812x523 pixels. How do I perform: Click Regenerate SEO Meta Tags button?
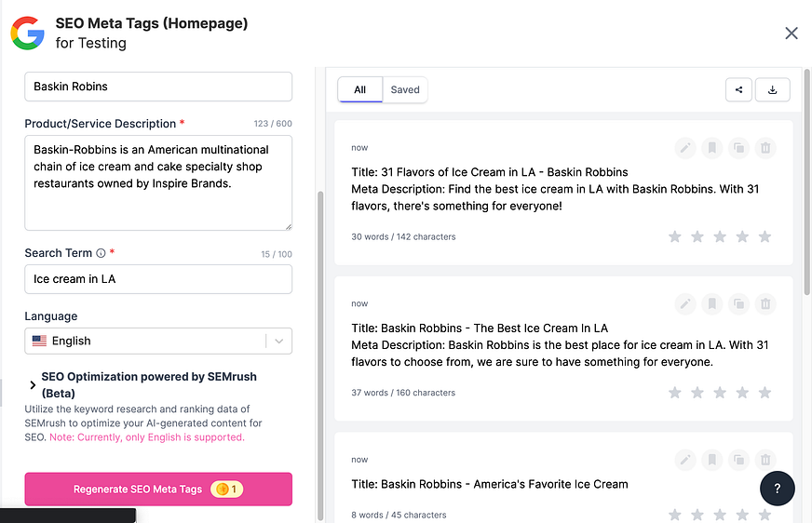(x=158, y=489)
